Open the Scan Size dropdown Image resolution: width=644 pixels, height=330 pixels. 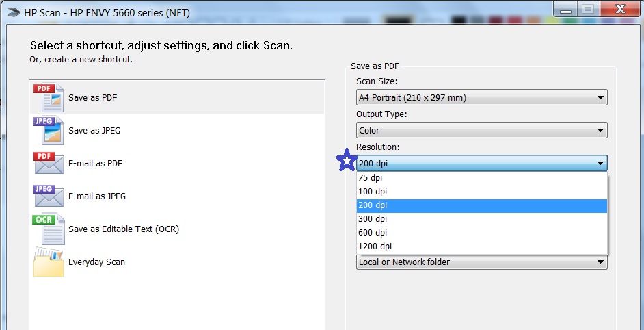[x=481, y=97]
